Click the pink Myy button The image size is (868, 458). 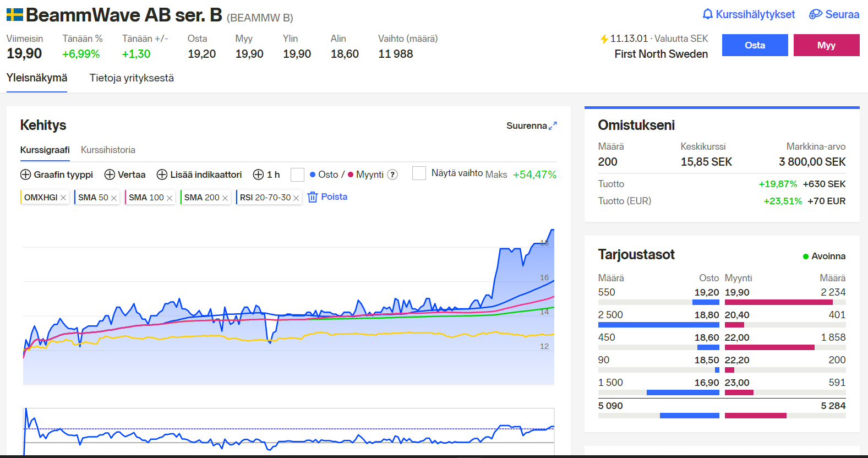click(x=826, y=45)
